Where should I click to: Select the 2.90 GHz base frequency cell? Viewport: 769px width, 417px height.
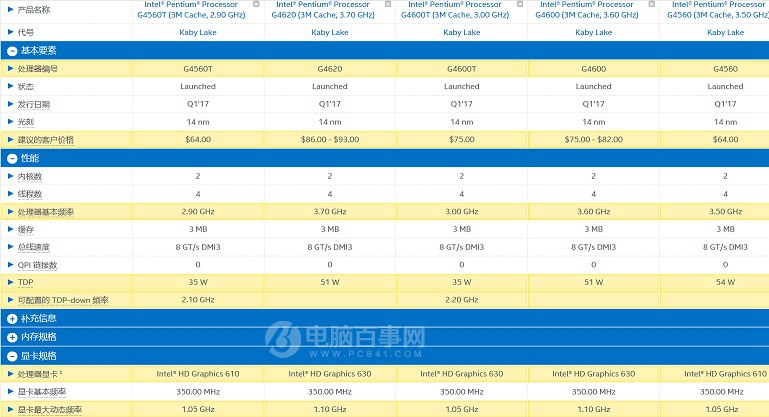(198, 211)
